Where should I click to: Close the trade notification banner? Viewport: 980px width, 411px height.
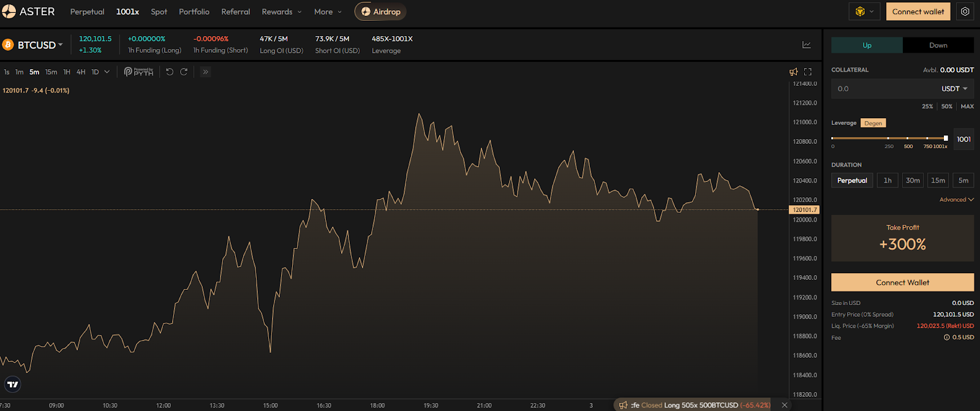785,405
